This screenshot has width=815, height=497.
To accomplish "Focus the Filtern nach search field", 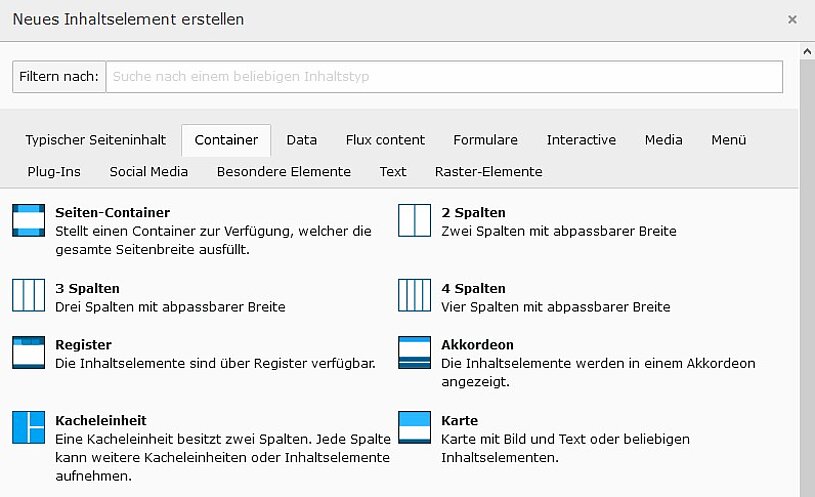I will (444, 77).
